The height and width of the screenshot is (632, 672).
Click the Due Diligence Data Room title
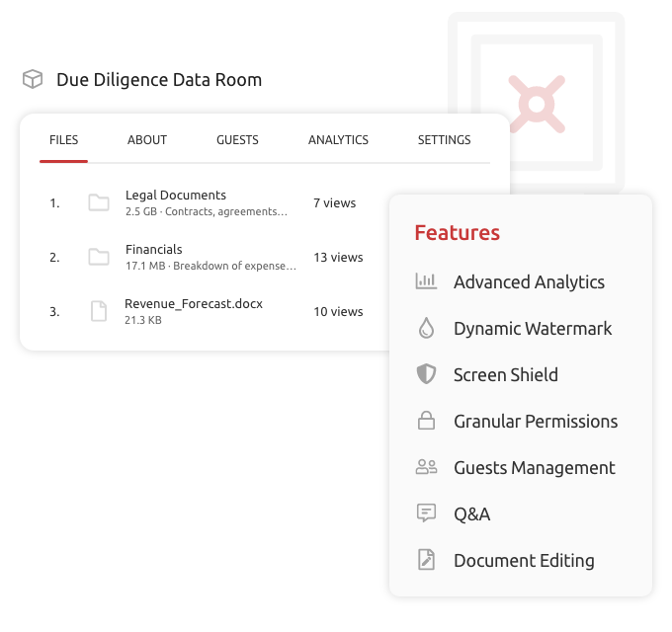pos(159,80)
